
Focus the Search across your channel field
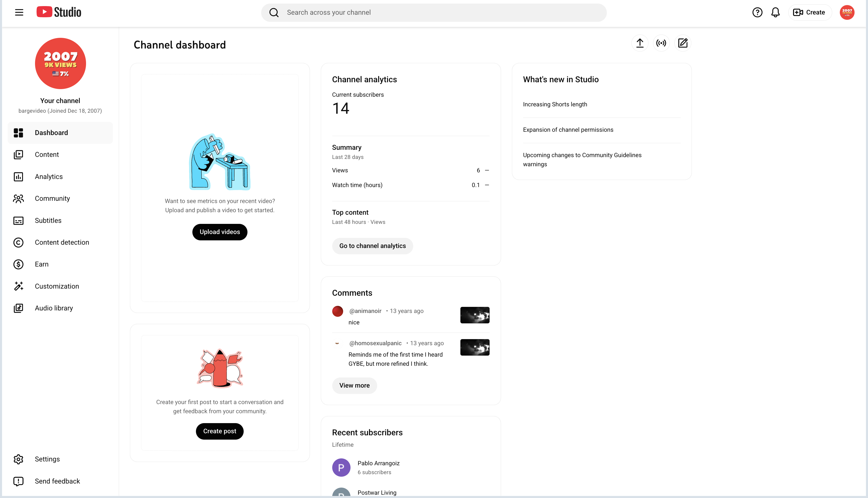click(434, 13)
